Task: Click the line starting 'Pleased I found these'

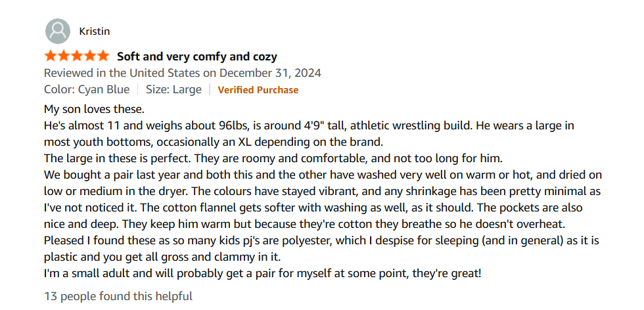Action: [321, 240]
